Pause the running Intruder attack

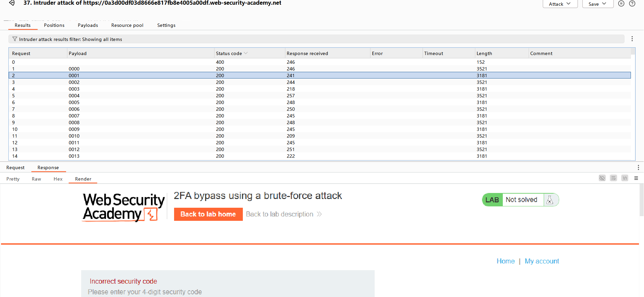(x=621, y=4)
